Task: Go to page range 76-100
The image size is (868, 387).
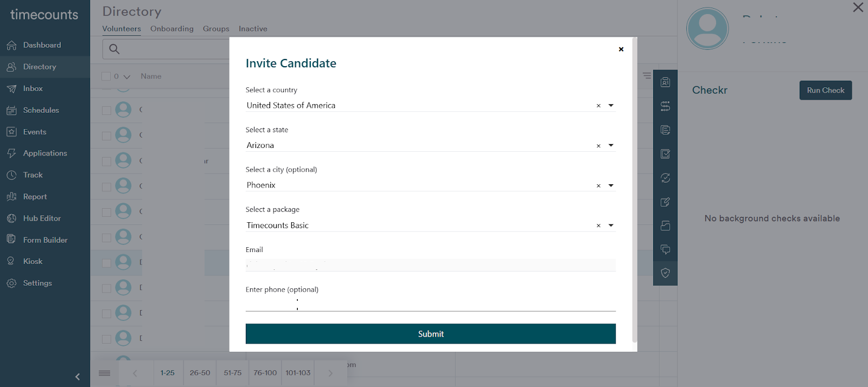Action: [x=265, y=373]
